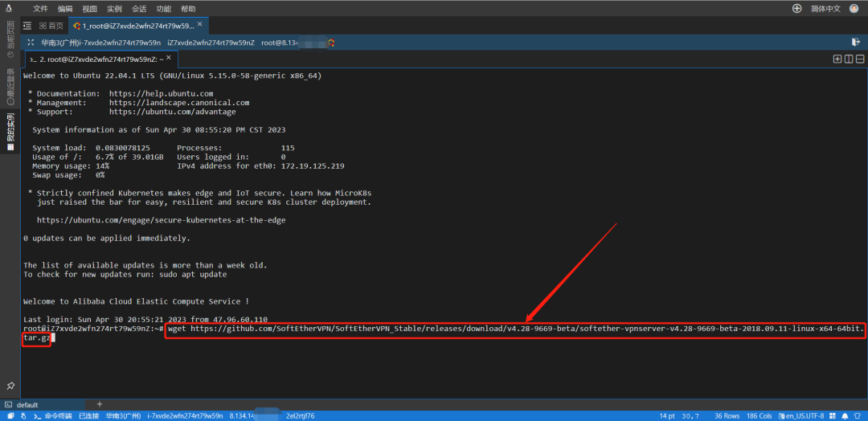Close the 1_root@iZ7xvde2wfn274rt79w59 tab
868x421 pixels.
click(x=200, y=24)
